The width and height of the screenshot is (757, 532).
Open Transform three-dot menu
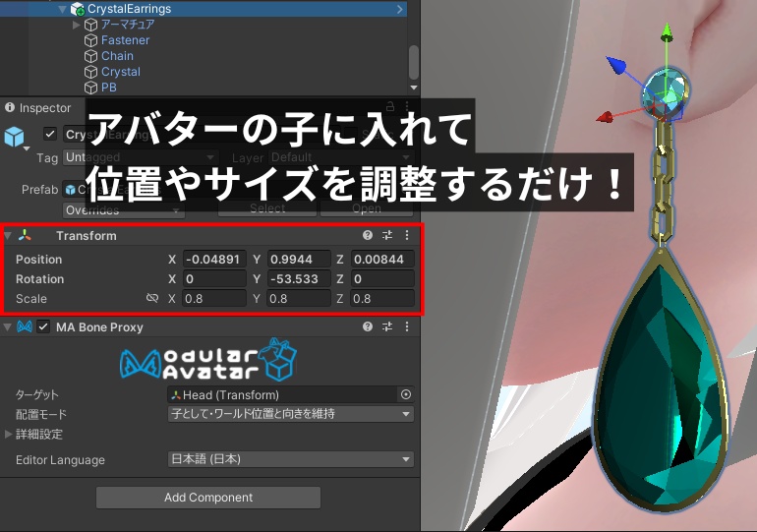click(x=407, y=235)
